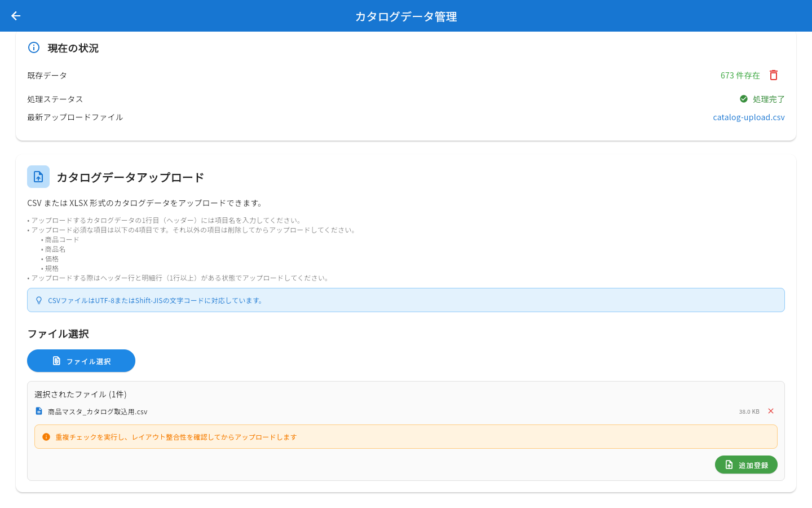Viewport: 812px width, 508px height.
Task: Click the blue ファイル選択 button
Action: (81, 361)
